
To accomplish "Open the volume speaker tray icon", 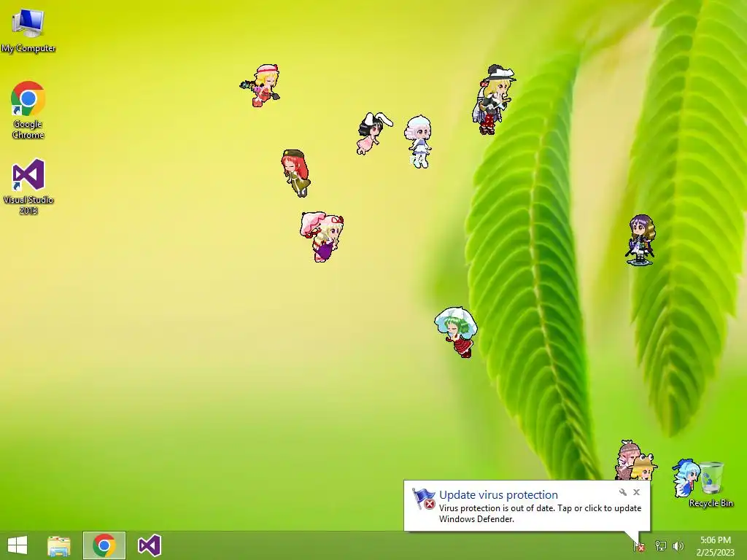I will pyautogui.click(x=678, y=546).
